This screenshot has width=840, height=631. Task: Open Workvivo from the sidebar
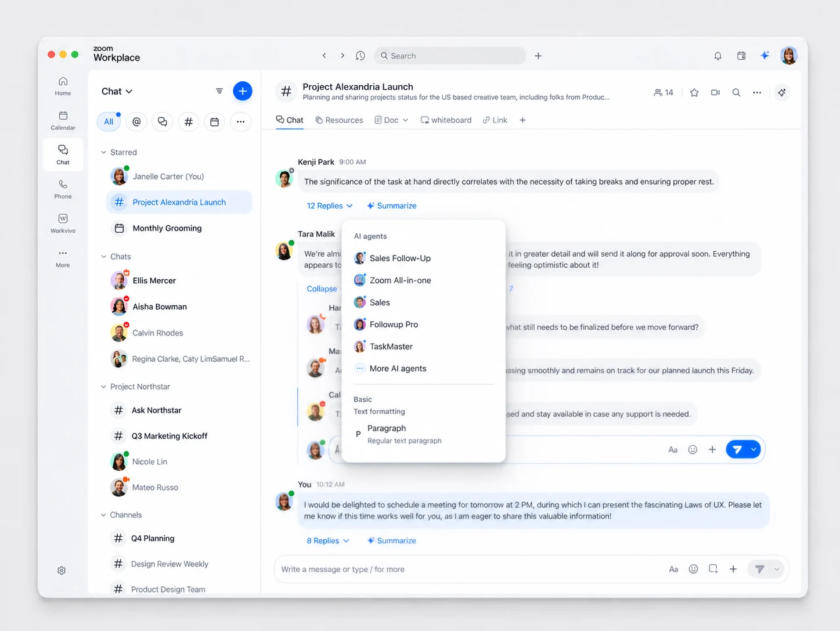63,223
